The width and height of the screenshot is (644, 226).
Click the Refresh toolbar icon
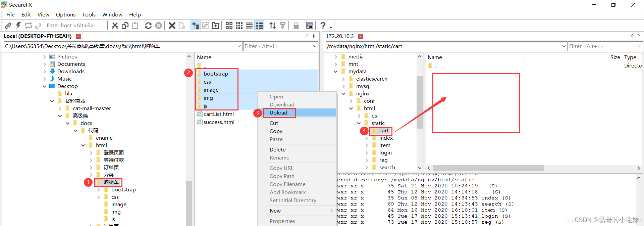click(148, 26)
